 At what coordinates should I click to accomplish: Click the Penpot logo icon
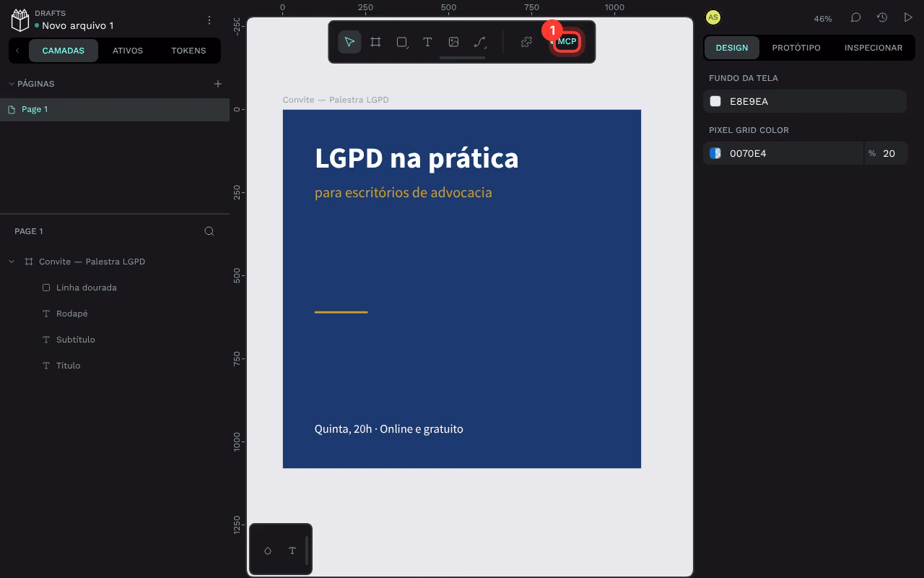pos(19,20)
